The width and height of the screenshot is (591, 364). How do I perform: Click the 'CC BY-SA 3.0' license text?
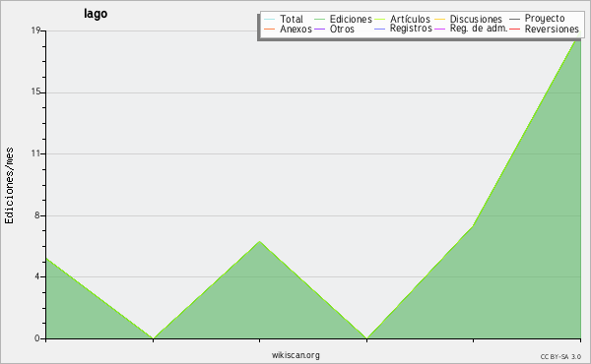point(560,356)
